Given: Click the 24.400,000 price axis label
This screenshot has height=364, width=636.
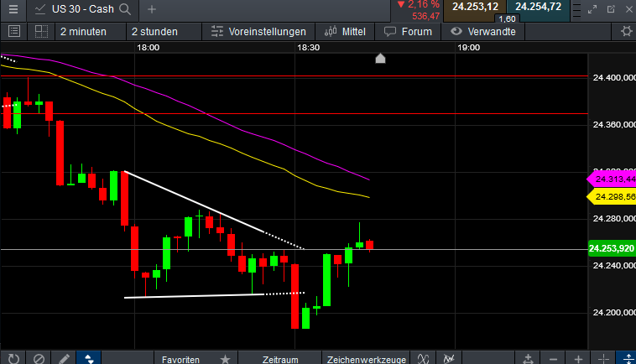Looking at the screenshot, I should point(614,77).
